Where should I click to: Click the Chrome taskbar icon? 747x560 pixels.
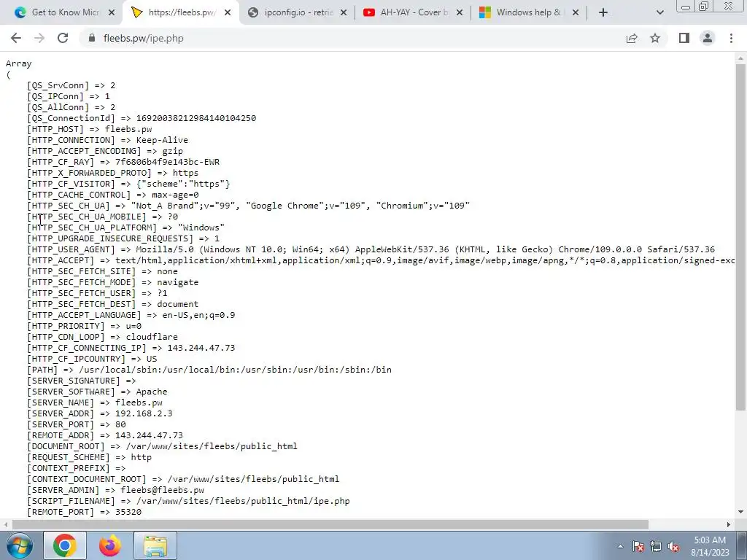(65, 545)
